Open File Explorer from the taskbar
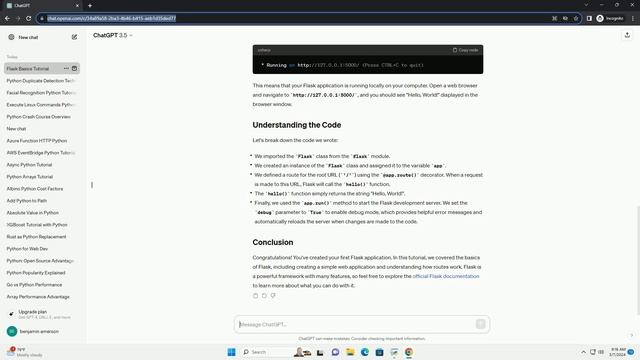The width and height of the screenshot is (640, 360). (350, 352)
